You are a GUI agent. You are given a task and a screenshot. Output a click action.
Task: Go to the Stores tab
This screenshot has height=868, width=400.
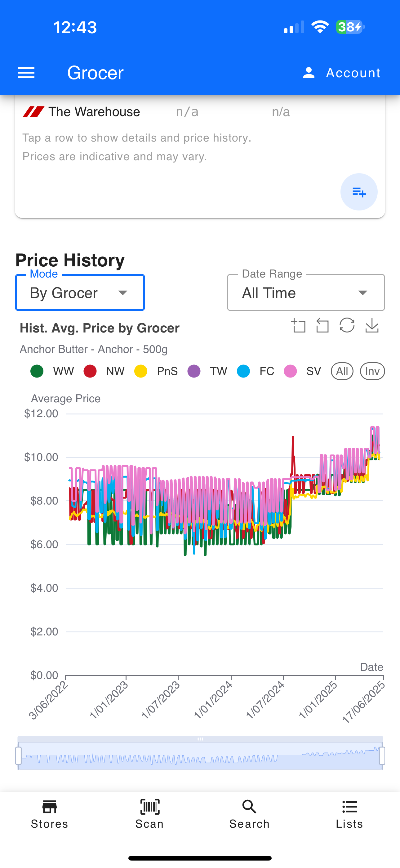coord(50,813)
